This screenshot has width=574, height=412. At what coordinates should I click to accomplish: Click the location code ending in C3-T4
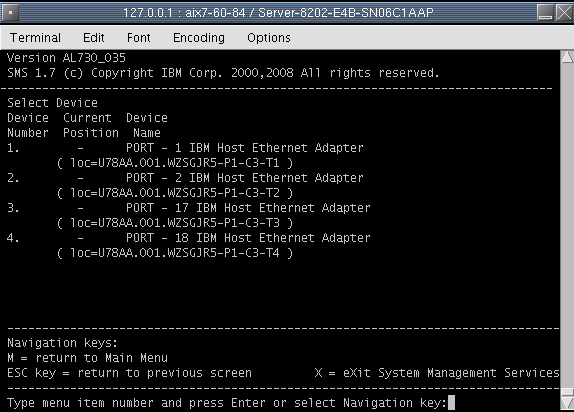(175, 253)
